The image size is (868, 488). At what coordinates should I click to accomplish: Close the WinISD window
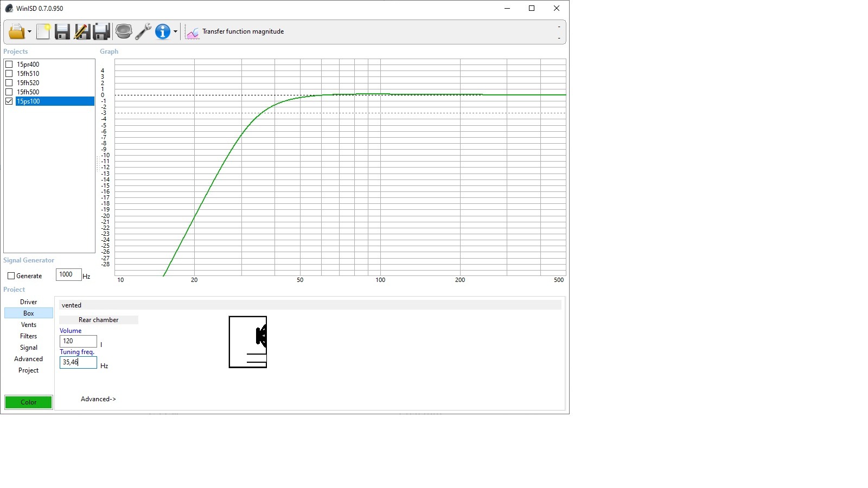[x=557, y=8]
